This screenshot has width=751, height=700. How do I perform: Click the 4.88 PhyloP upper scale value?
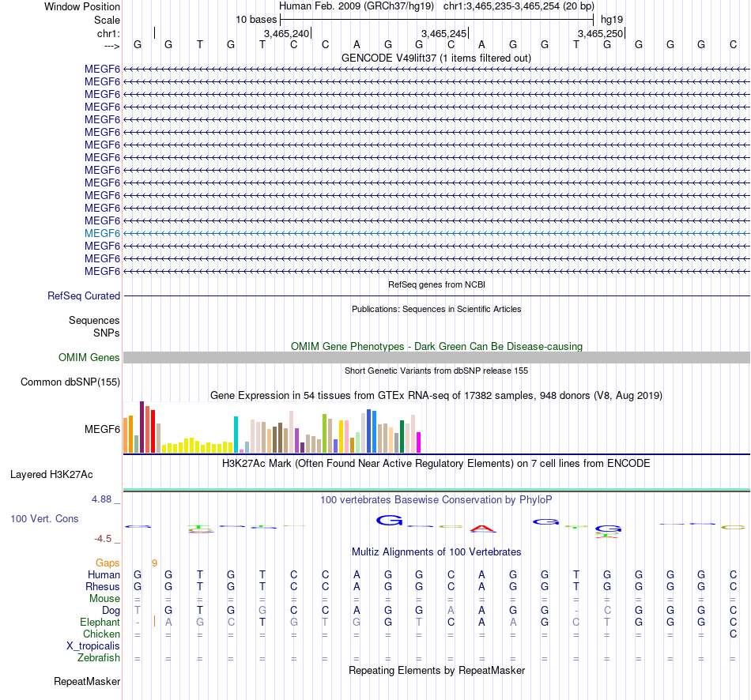[101, 499]
